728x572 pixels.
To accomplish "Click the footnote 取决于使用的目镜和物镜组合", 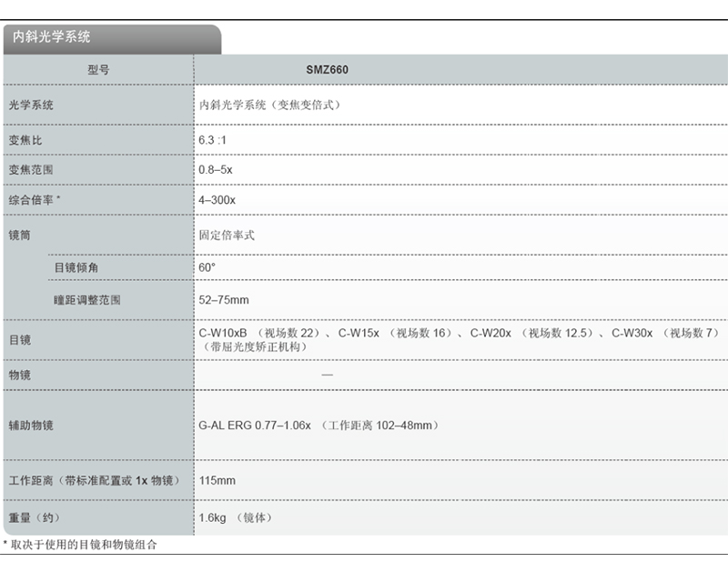I will (x=82, y=545).
